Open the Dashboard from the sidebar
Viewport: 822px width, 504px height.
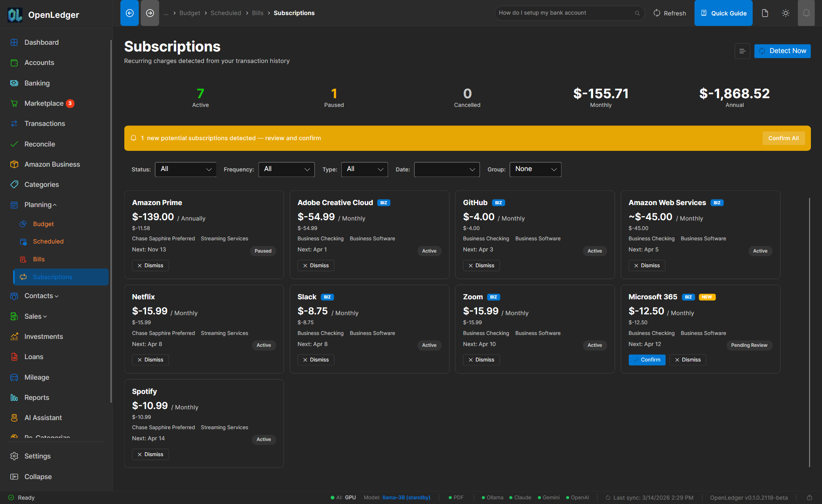[41, 42]
